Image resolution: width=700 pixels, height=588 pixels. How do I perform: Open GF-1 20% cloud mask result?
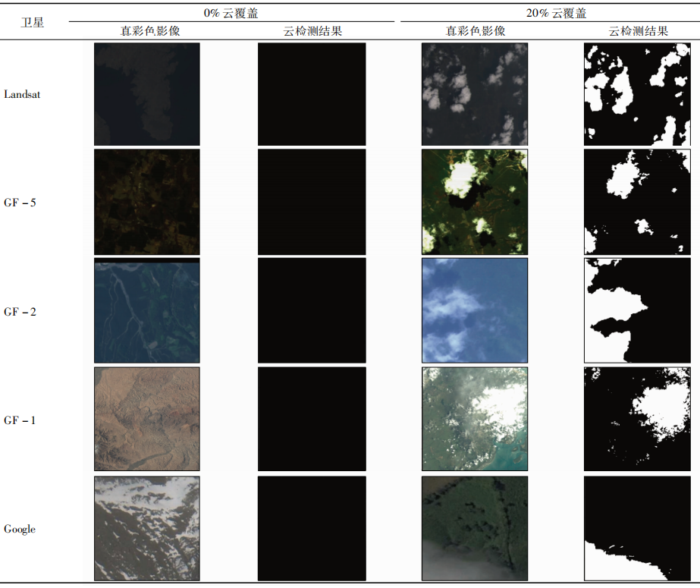coord(637,419)
